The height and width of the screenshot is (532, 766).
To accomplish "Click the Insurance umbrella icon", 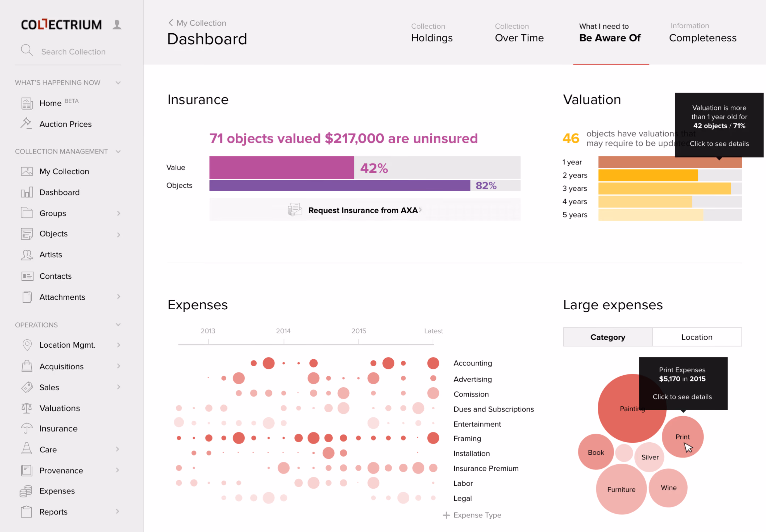I will (x=27, y=428).
